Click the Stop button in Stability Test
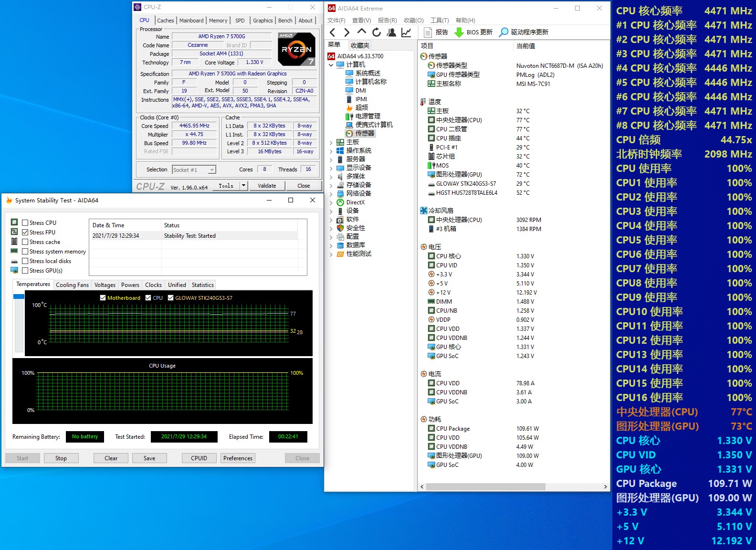Viewport: 756px width, 550px height. pos(61,458)
